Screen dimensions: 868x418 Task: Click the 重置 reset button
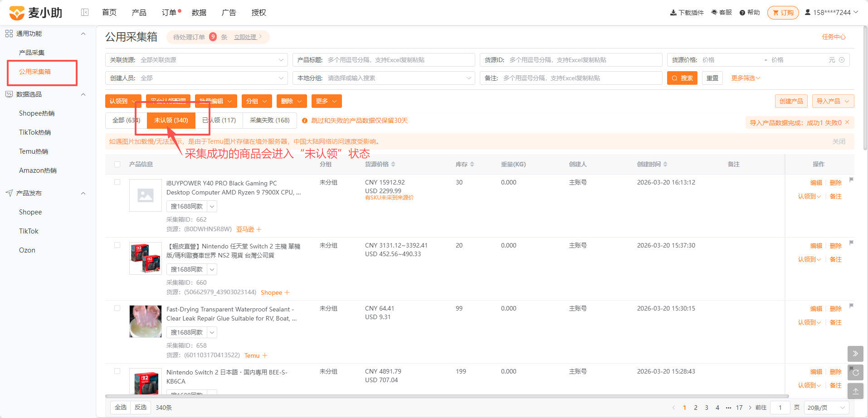[712, 78]
